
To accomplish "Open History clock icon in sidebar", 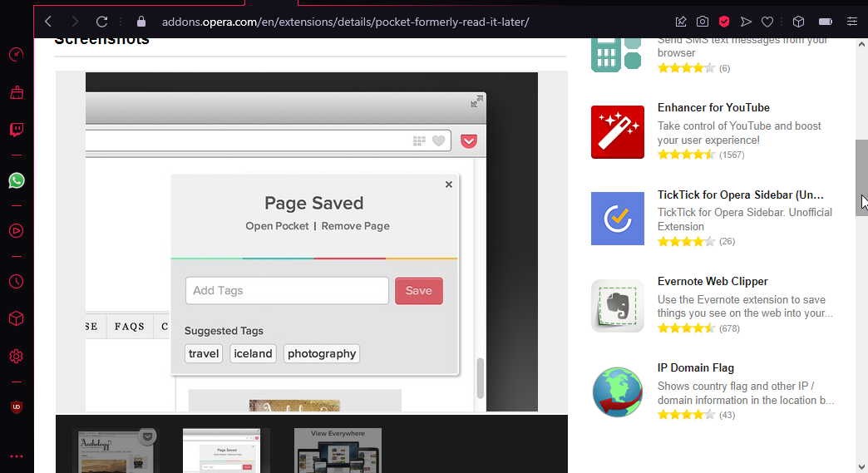I will pyautogui.click(x=17, y=281).
